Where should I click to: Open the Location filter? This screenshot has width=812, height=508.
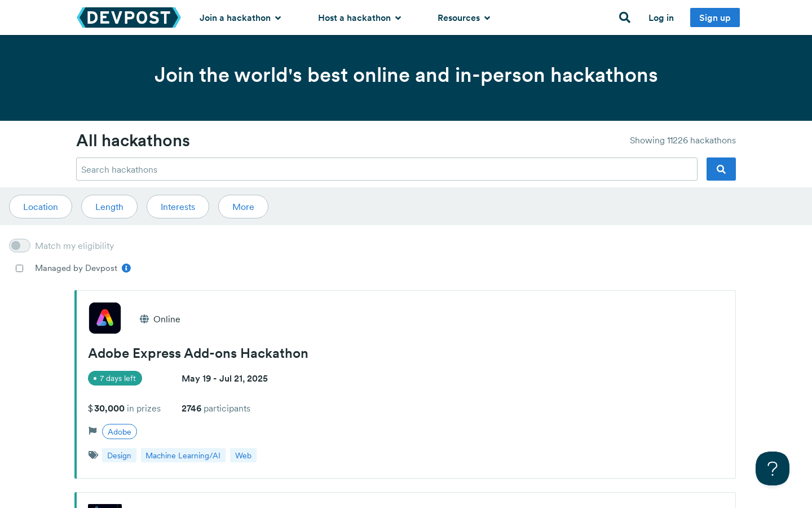[41, 207]
